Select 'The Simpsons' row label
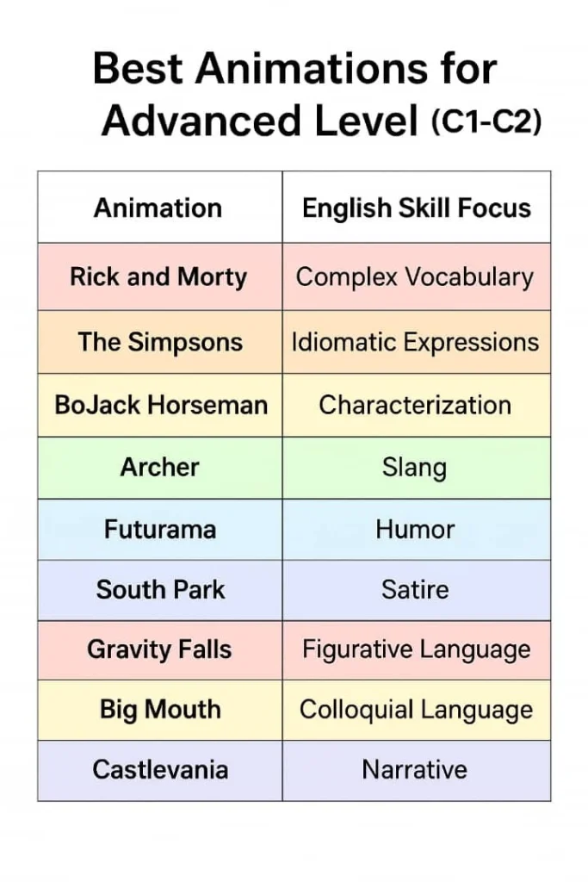588x882 pixels. click(159, 342)
